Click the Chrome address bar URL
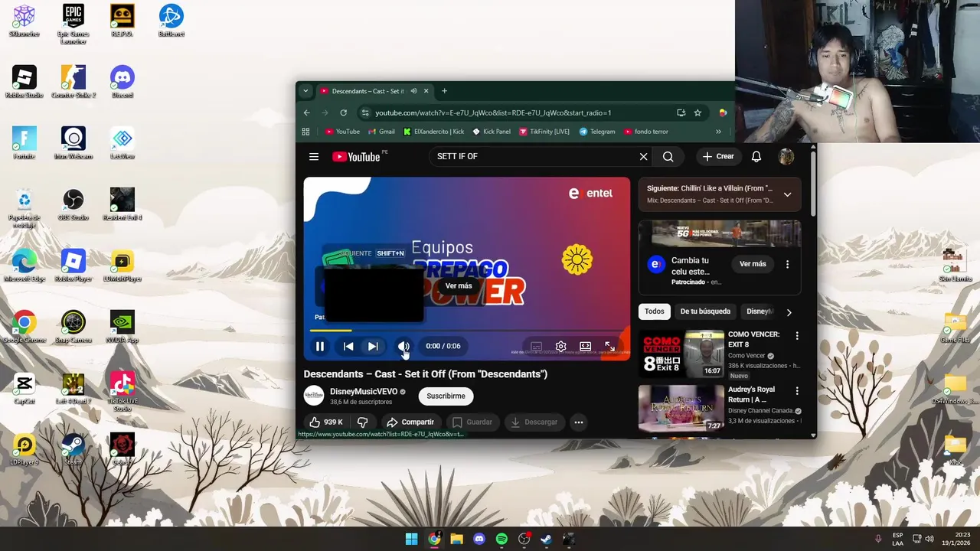 pos(493,112)
